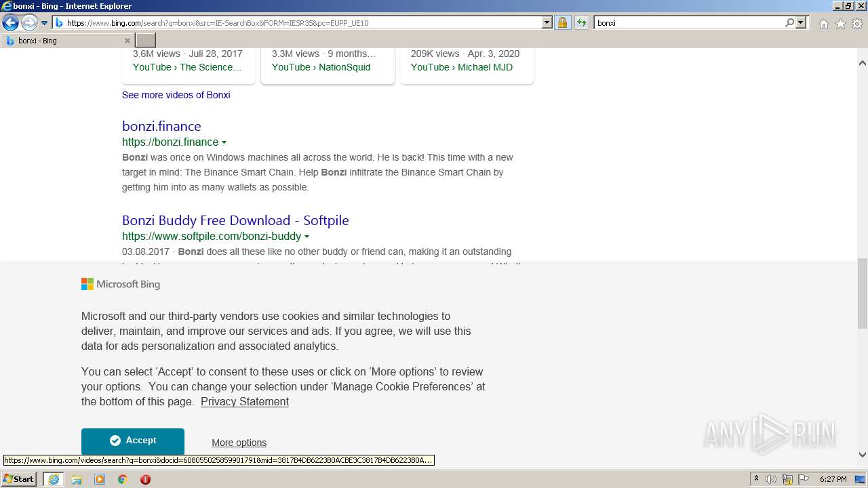Open a new tab with the blank tab button

click(146, 41)
